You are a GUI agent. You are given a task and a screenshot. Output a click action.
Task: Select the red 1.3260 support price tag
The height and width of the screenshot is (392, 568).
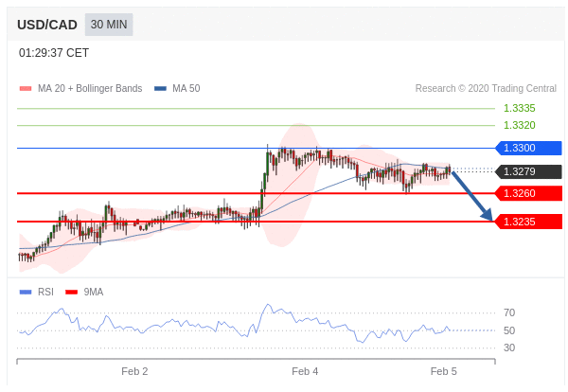click(528, 193)
